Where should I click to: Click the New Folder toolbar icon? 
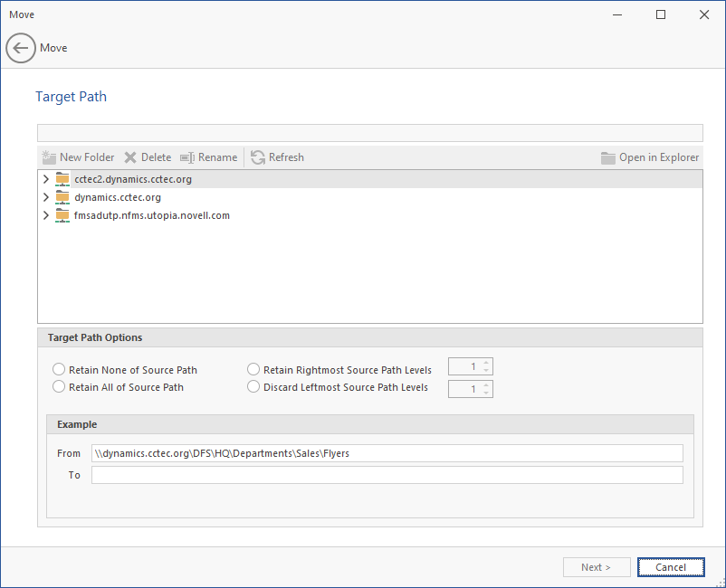click(x=49, y=157)
